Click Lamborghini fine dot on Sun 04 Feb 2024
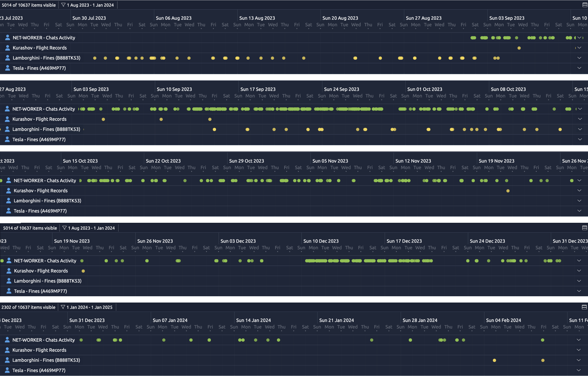 (494, 360)
